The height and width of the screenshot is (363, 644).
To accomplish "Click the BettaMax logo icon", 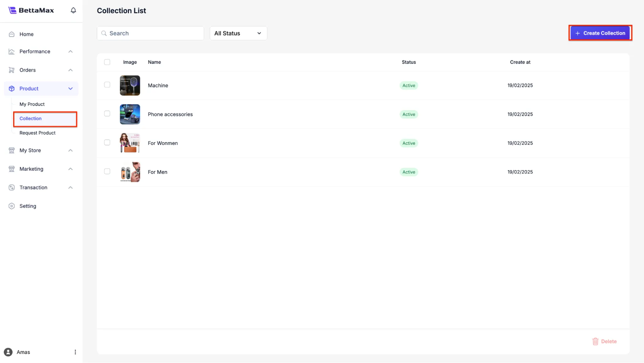I will click(x=12, y=10).
